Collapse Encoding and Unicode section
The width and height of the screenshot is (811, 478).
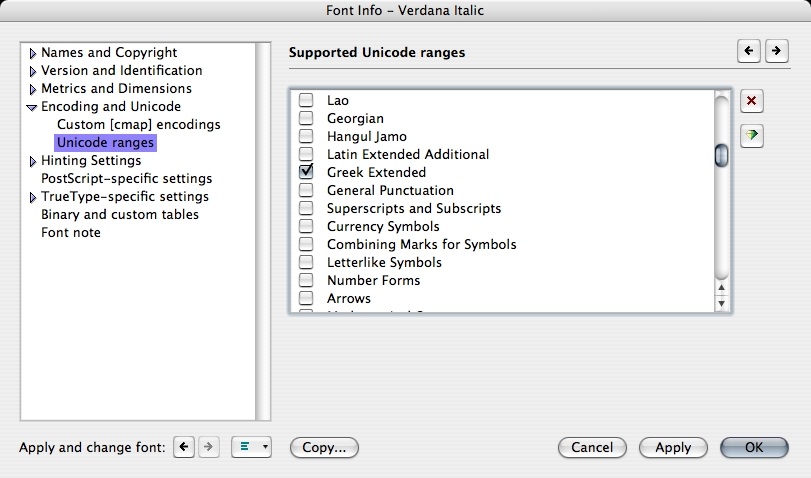(x=32, y=107)
